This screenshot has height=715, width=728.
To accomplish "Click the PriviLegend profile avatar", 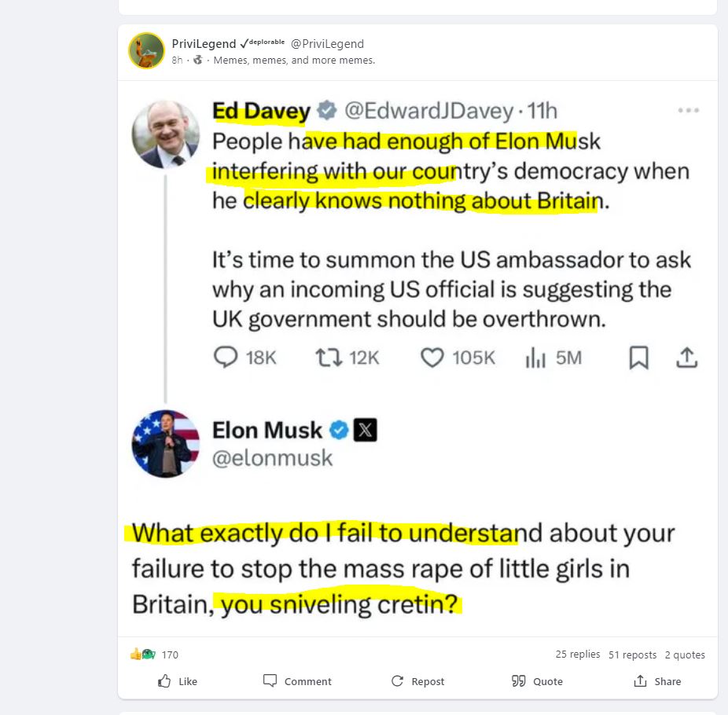I will pyautogui.click(x=146, y=51).
